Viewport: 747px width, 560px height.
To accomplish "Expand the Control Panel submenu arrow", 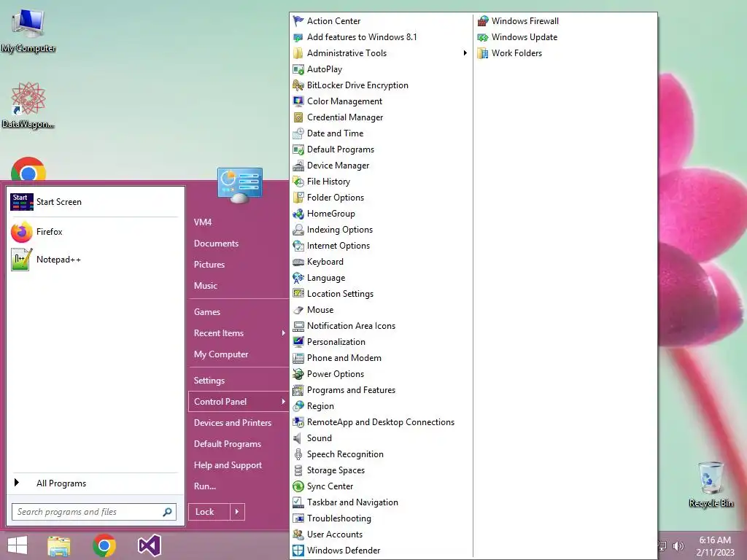I will coord(284,402).
